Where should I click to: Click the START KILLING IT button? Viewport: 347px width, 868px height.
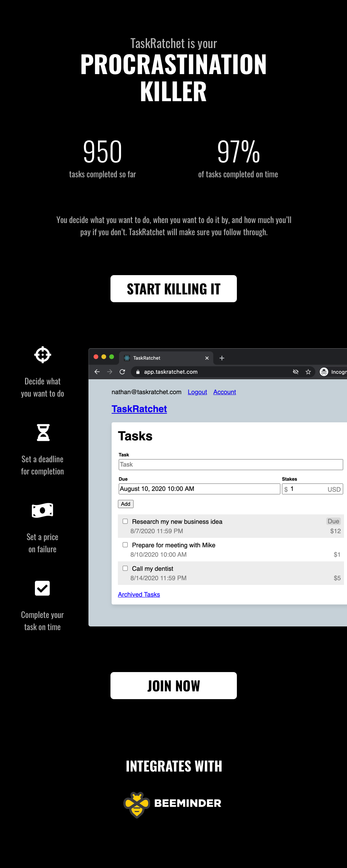173,289
